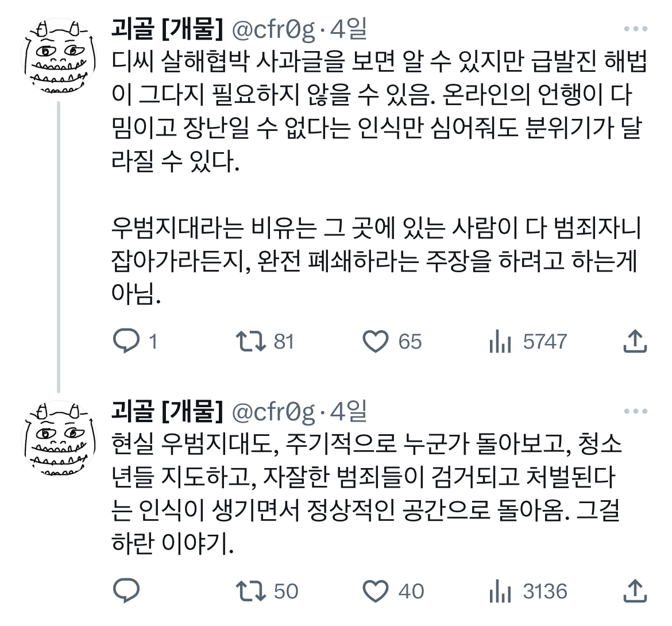Screen dimensions: 672x626
Task: Reply to the first tweet
Action: coord(126,341)
